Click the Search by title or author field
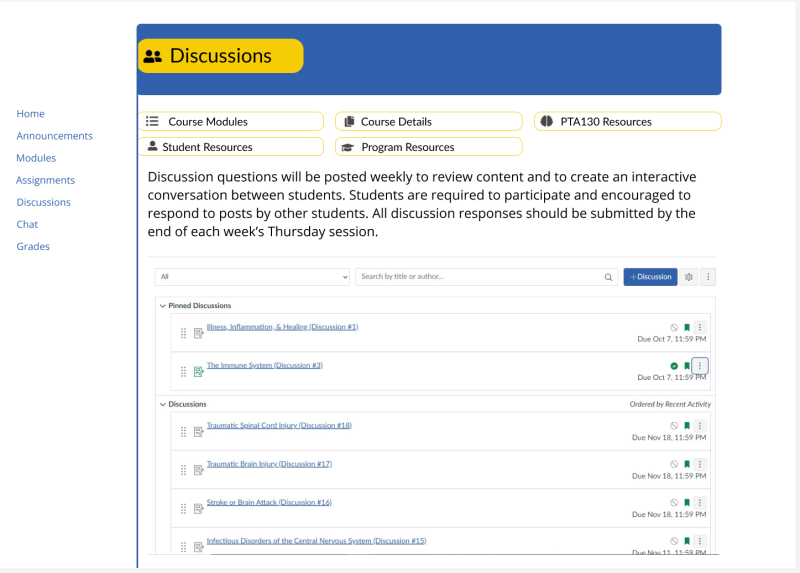Screen dimensions: 800x573 click(480, 277)
